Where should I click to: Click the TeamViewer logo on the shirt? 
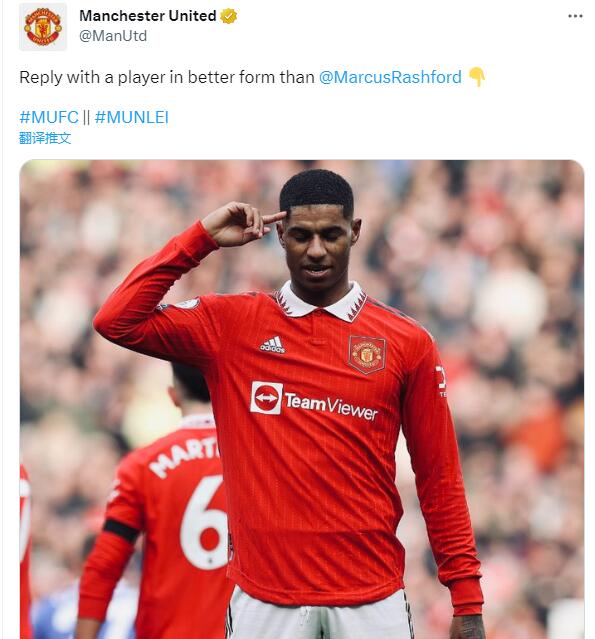coord(314,401)
